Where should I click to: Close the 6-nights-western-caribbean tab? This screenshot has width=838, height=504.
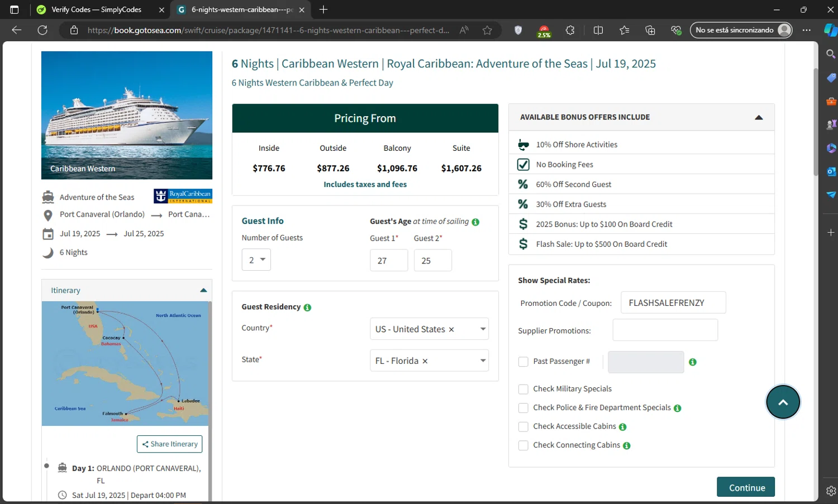tap(302, 9)
